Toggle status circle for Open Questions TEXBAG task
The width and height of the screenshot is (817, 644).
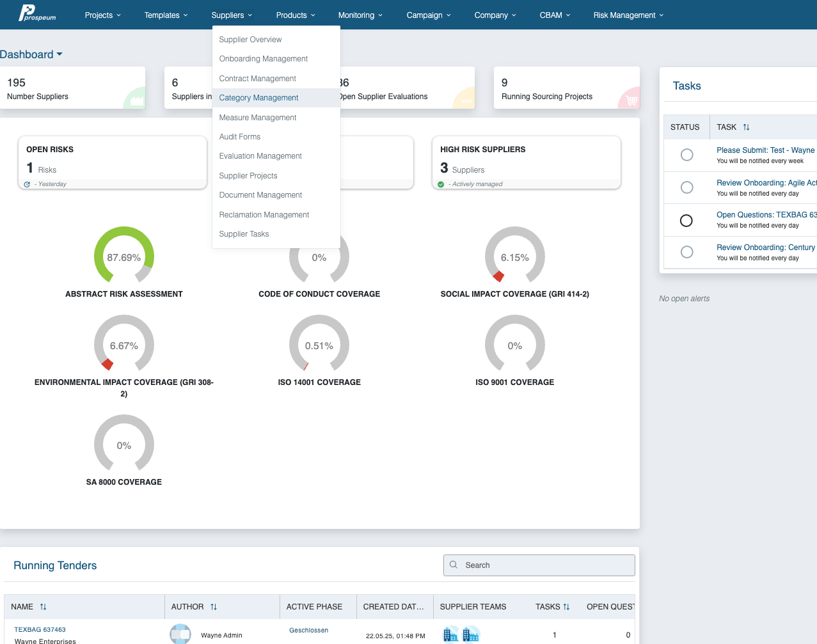coord(686,220)
